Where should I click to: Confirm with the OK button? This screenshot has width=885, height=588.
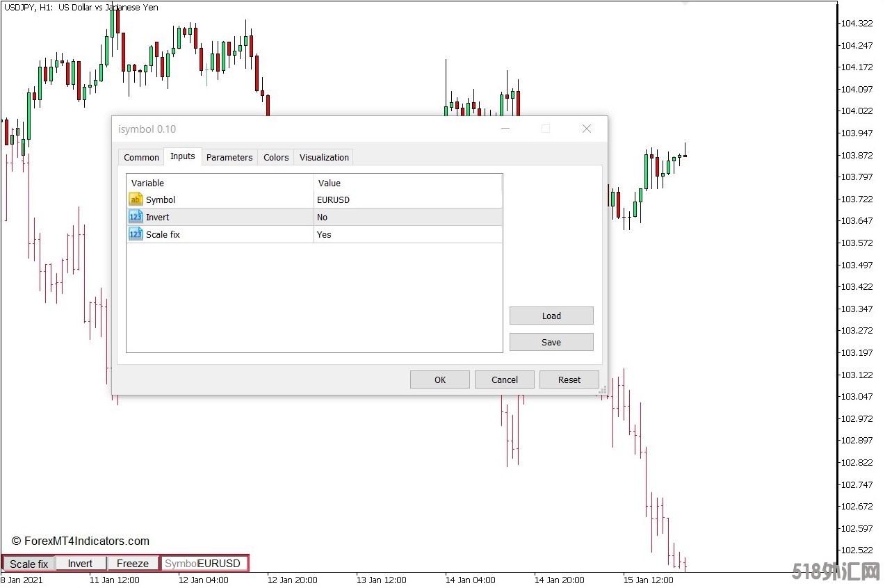pos(440,379)
